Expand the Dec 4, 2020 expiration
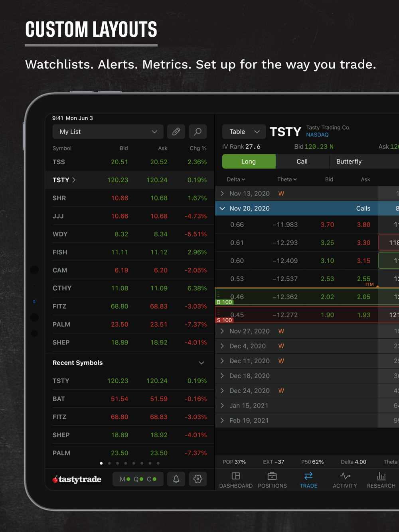This screenshot has height=532, width=399. pyautogui.click(x=222, y=346)
